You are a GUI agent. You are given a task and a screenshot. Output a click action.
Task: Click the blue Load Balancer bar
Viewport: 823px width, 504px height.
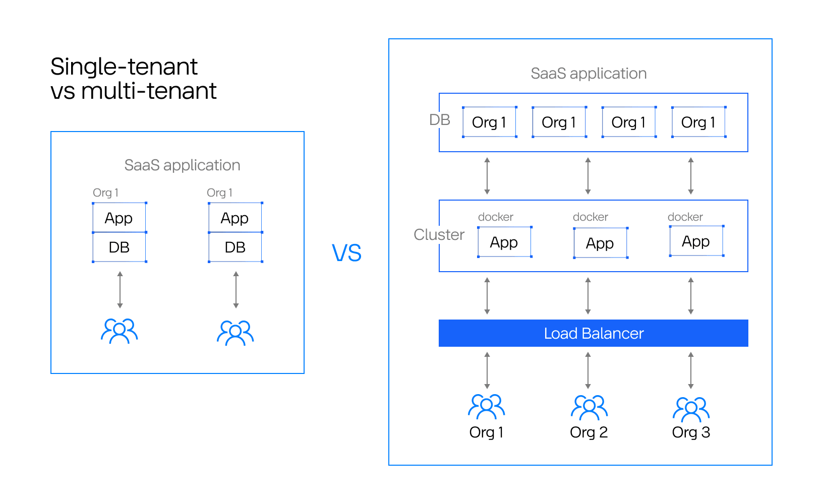pos(594,333)
